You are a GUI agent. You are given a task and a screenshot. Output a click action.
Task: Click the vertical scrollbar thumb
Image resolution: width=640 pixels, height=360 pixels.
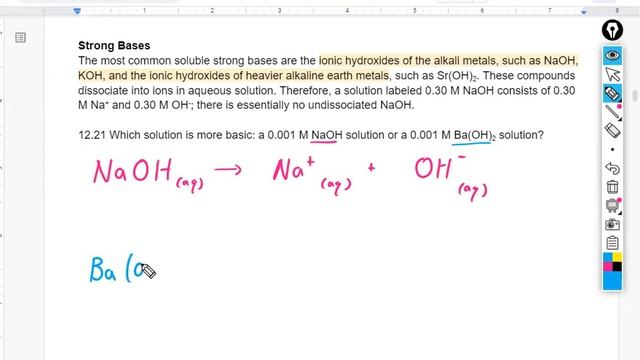(x=635, y=96)
